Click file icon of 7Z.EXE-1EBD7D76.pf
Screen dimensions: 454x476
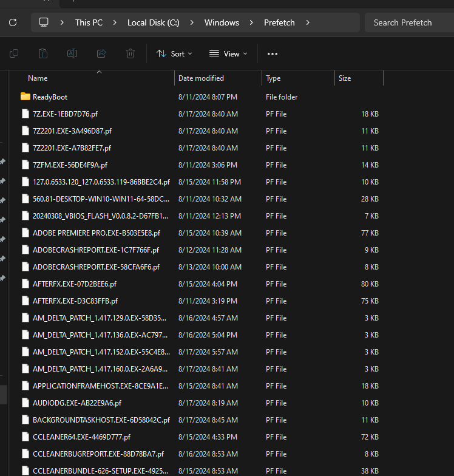pyautogui.click(x=25, y=114)
